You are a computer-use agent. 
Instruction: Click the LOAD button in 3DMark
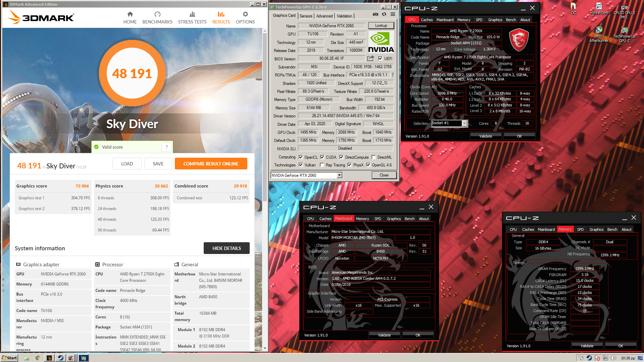127,164
